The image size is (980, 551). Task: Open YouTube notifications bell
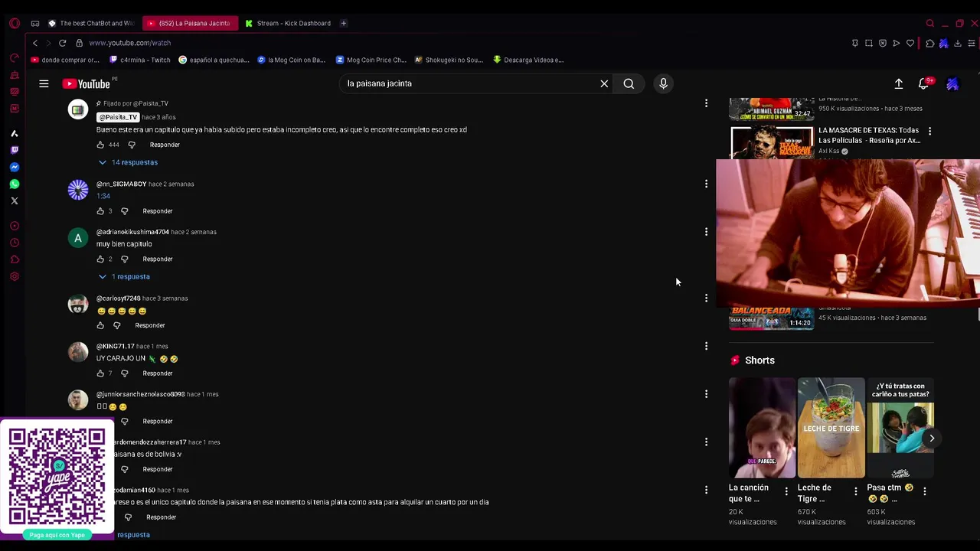point(924,83)
